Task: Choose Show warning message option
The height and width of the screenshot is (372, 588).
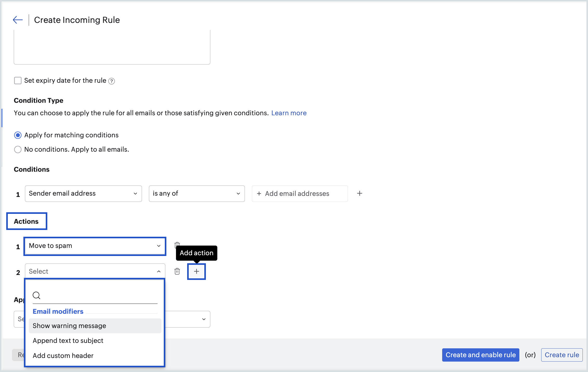Action: pyautogui.click(x=69, y=326)
